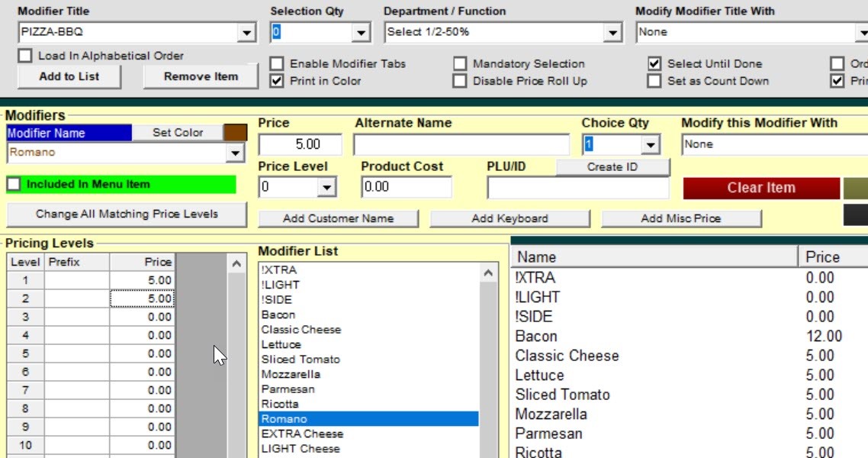Click Change All Matching Price Levels
This screenshot has width=868, height=458.
127,214
